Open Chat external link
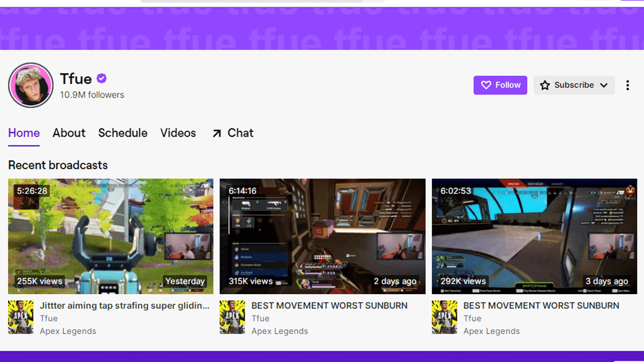This screenshot has height=362, width=644. (x=231, y=133)
